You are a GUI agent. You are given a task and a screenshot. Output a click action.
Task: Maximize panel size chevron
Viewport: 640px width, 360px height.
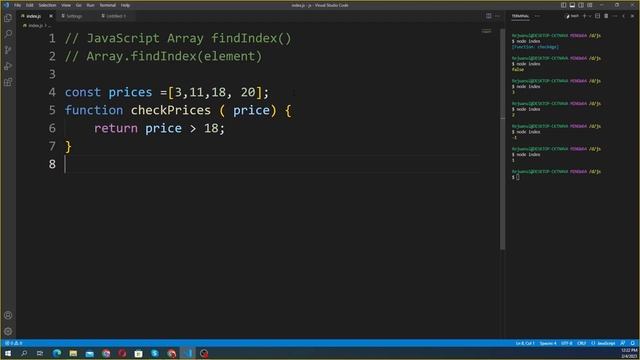[624, 16]
